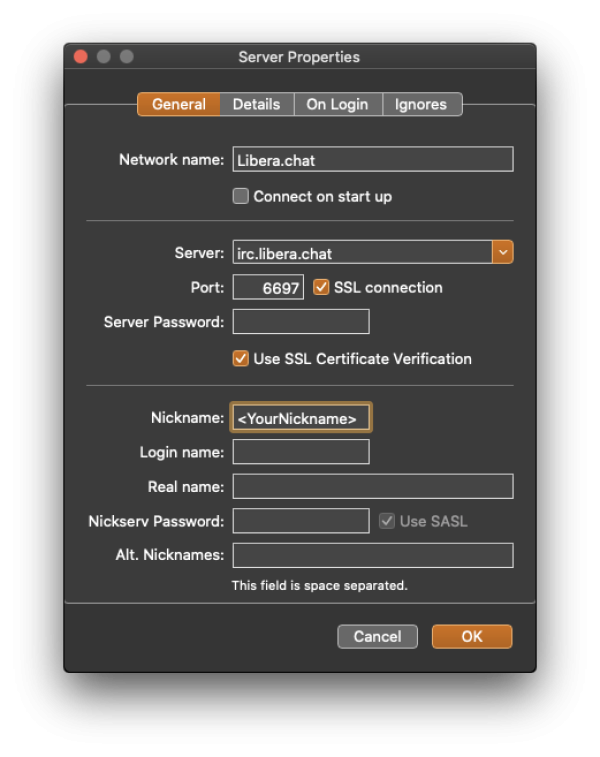Screen dimensions: 600x757
Task: Confirm settings with OK button
Action: coord(472,636)
